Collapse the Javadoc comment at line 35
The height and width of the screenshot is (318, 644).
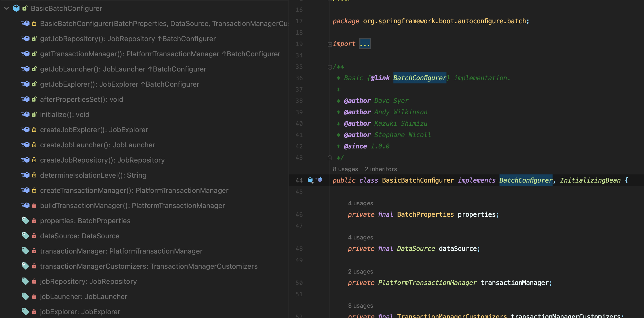click(x=330, y=67)
